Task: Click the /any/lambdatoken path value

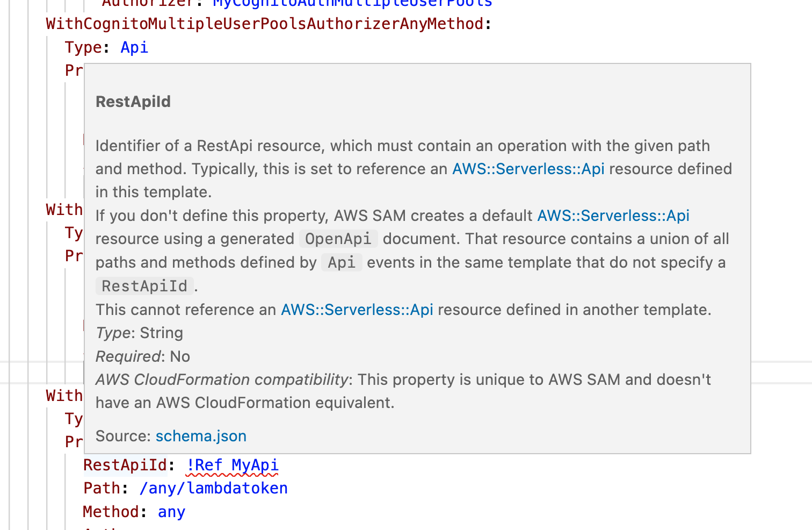Action: pyautogui.click(x=213, y=488)
